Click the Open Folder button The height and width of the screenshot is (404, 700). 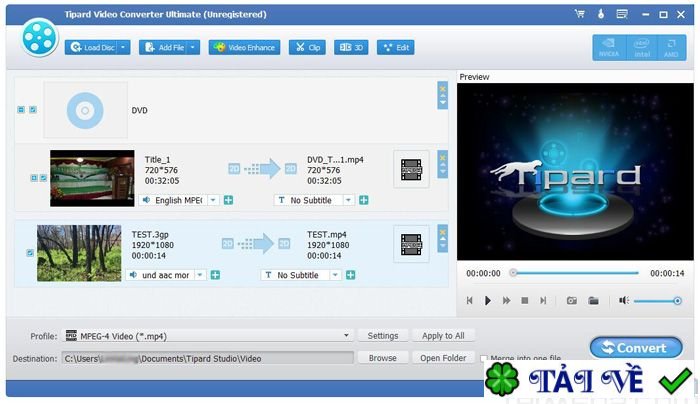tap(443, 358)
